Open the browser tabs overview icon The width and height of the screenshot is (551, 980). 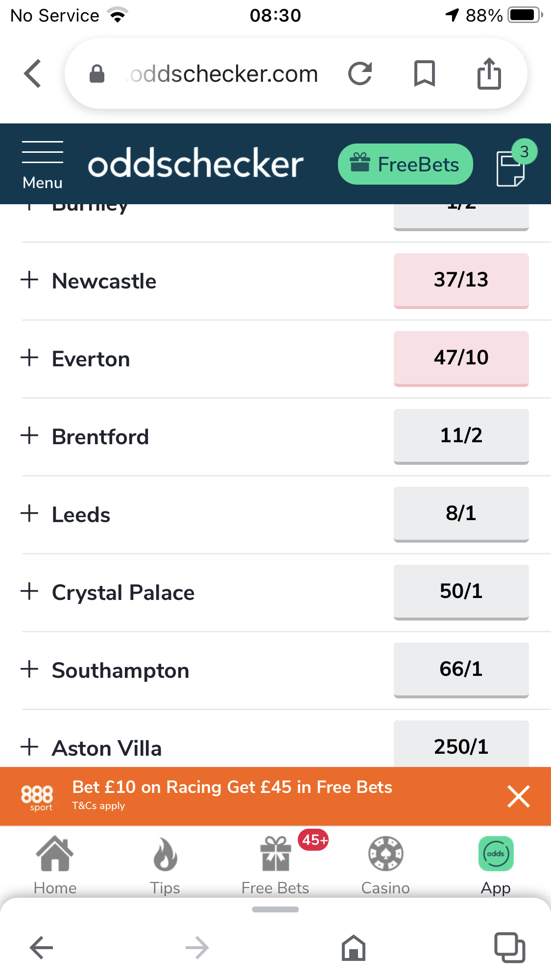[x=509, y=947]
